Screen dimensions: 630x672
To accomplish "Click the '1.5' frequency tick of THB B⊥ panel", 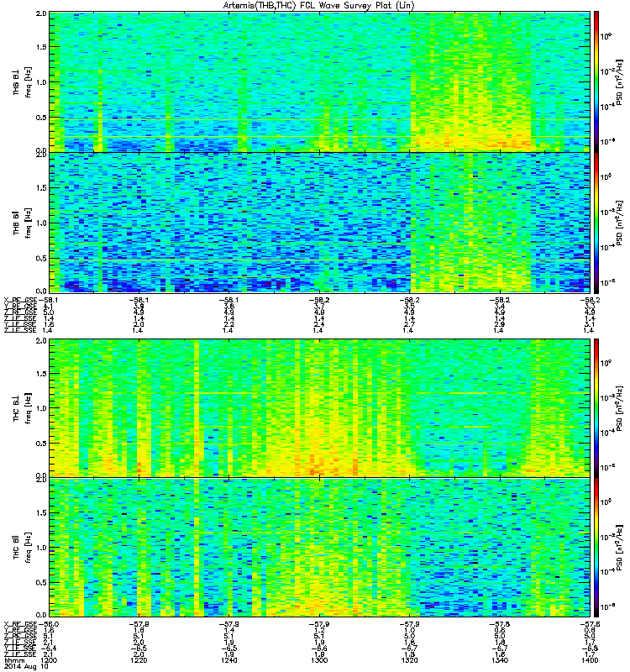I will (x=41, y=47).
